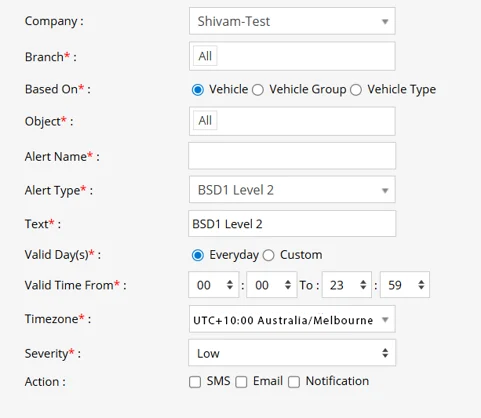Viewport: 481px width, 418px height.
Task: Choose Custom for valid days
Action: [x=268, y=255]
